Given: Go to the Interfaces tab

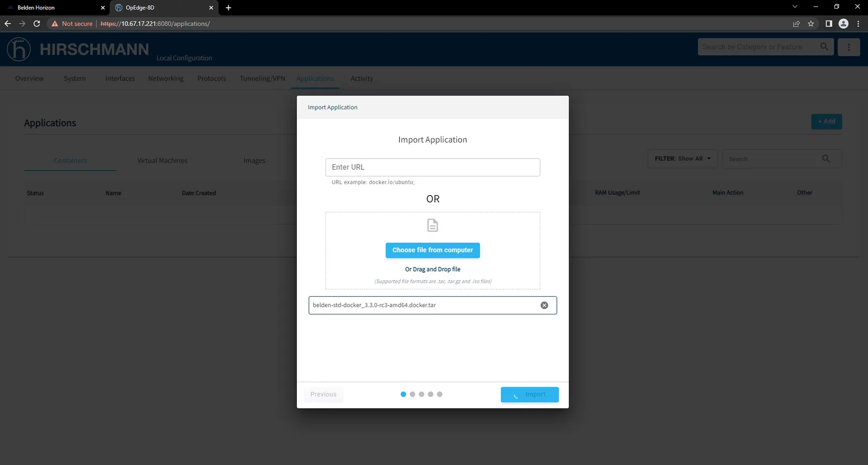Looking at the screenshot, I should point(120,78).
